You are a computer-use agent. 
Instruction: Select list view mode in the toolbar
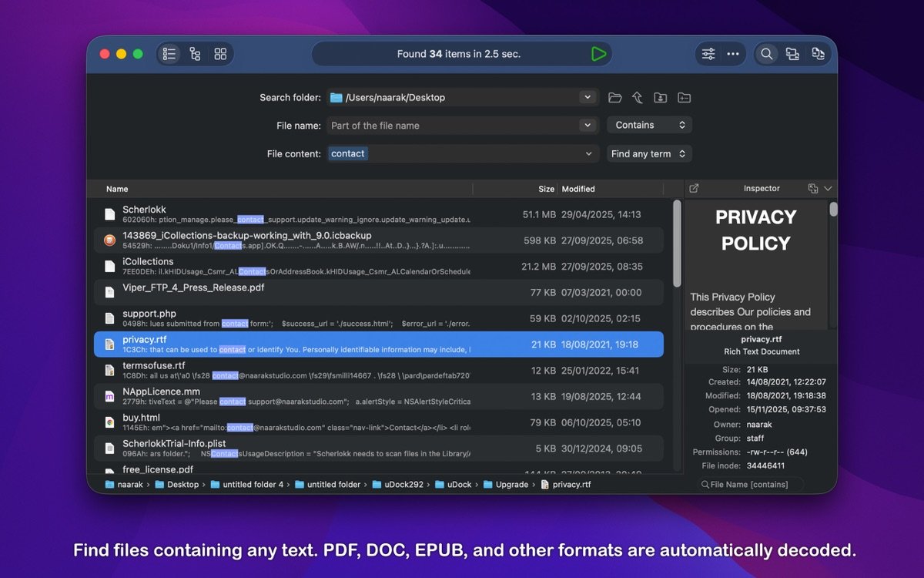pos(169,54)
